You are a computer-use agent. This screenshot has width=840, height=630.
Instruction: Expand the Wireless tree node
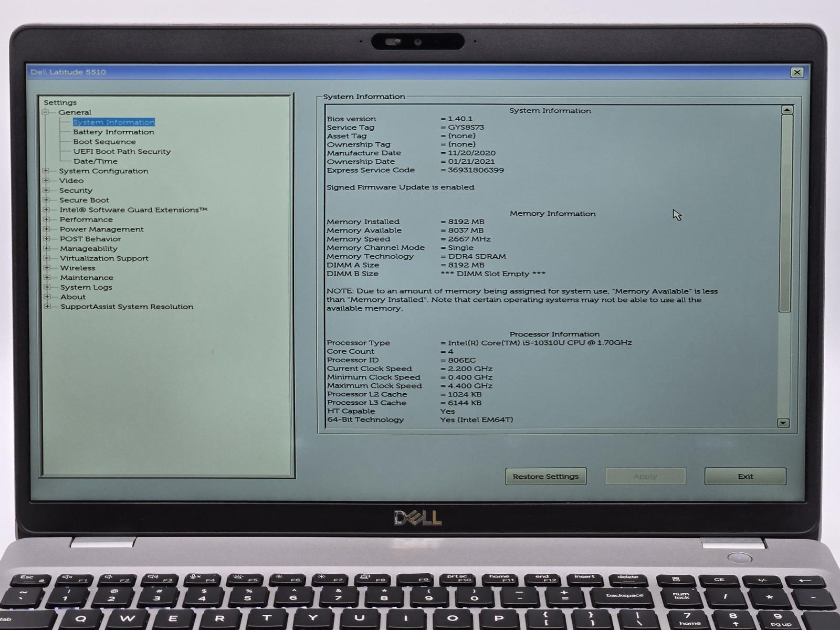(47, 268)
